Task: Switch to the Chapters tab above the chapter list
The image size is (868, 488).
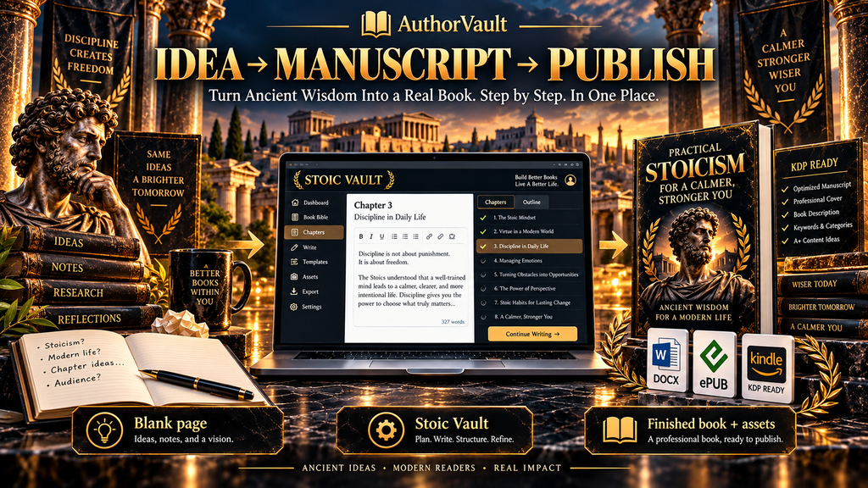Action: click(495, 202)
